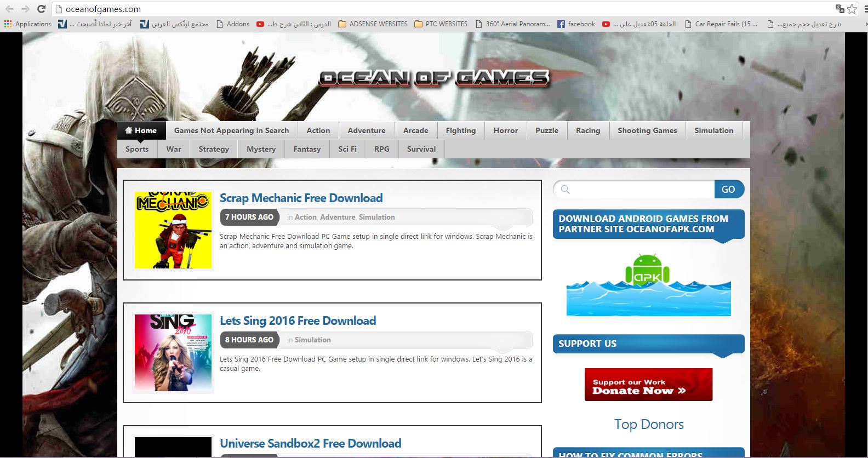
Task: Select the Mystery category
Action: pos(261,149)
